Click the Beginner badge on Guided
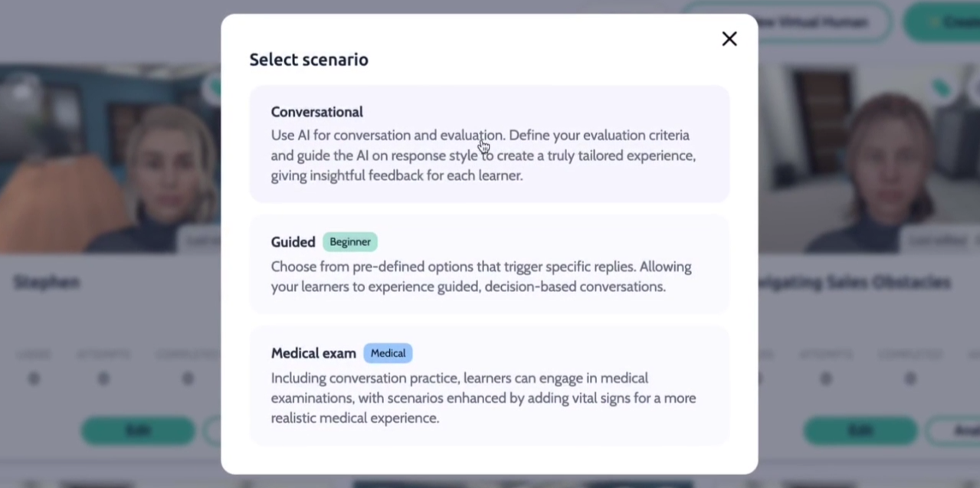The width and height of the screenshot is (980, 488). 350,242
